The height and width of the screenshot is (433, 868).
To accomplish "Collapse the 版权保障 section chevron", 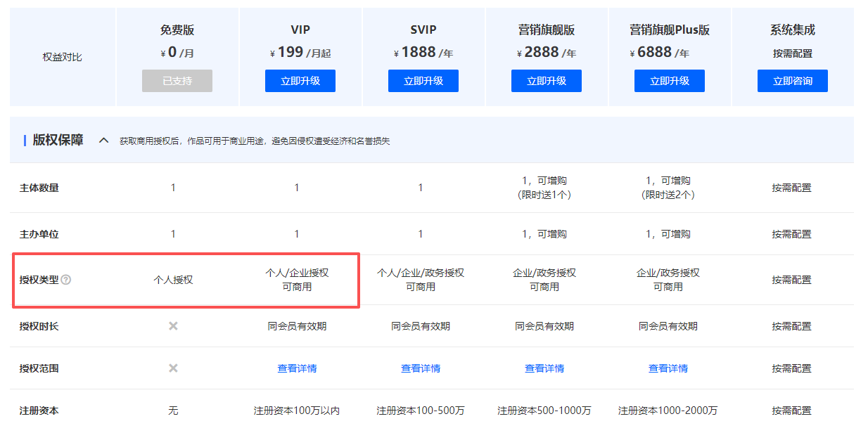I will click(103, 141).
